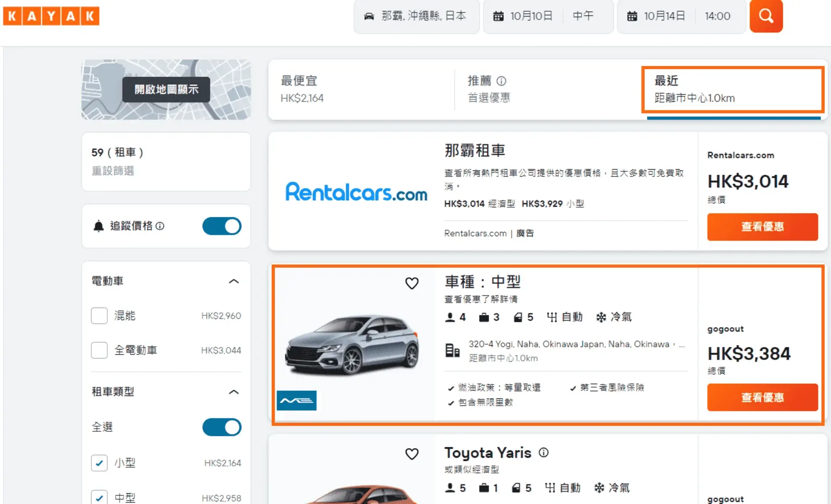The image size is (831, 504).
Task: Click 查看優惠了解詳情 link on 中型 card
Action: click(x=481, y=299)
